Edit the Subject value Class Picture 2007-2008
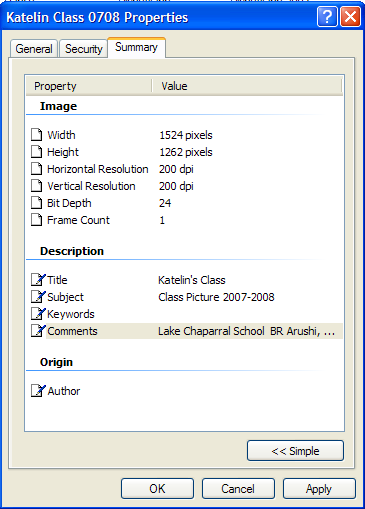Image resolution: width=365 pixels, height=509 pixels. coord(216,297)
